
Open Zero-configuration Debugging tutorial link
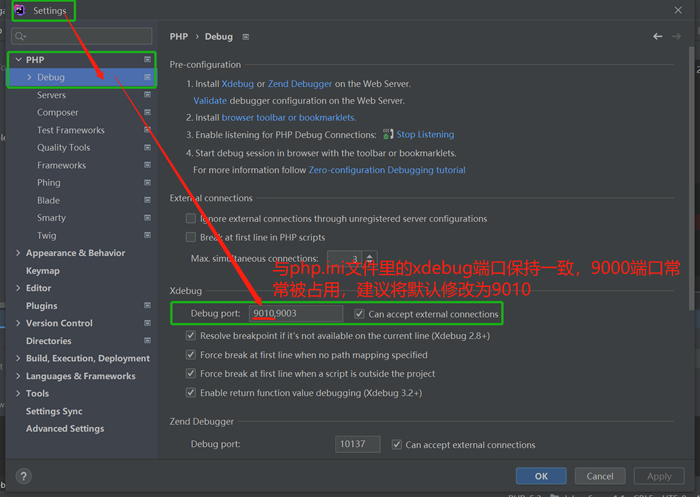(x=387, y=170)
